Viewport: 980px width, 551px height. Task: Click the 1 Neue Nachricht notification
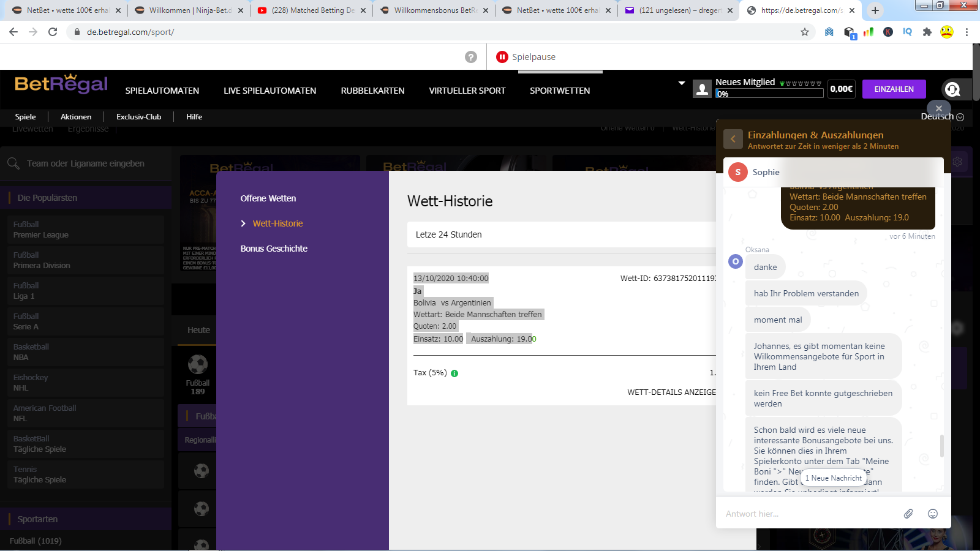pos(834,478)
